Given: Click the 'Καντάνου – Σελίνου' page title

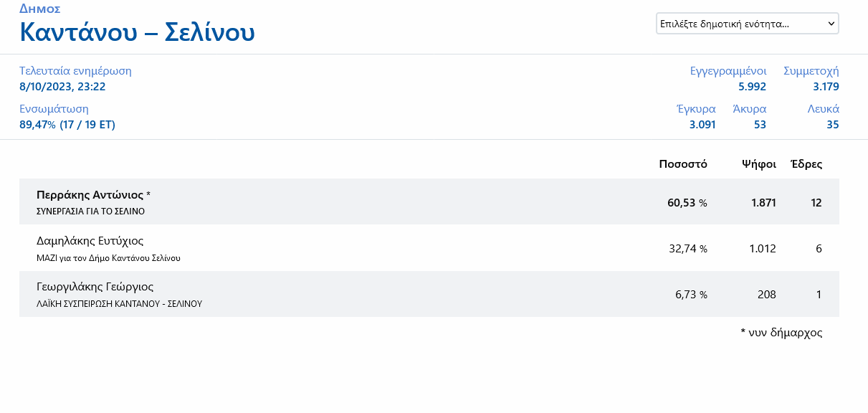Looking at the screenshot, I should tap(137, 32).
